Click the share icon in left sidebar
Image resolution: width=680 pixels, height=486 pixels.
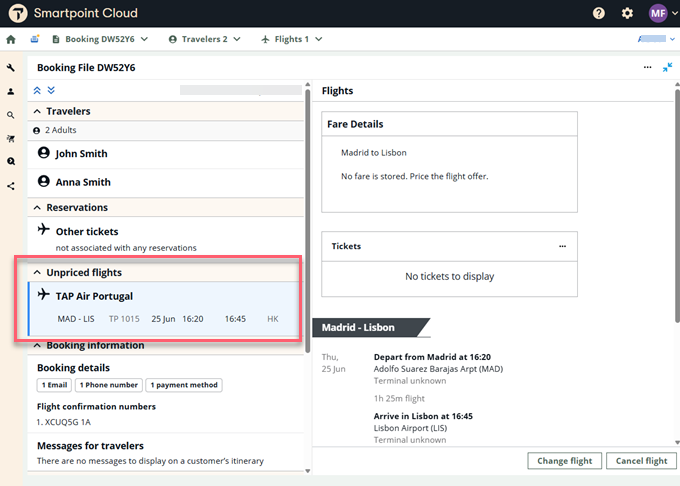tap(11, 186)
